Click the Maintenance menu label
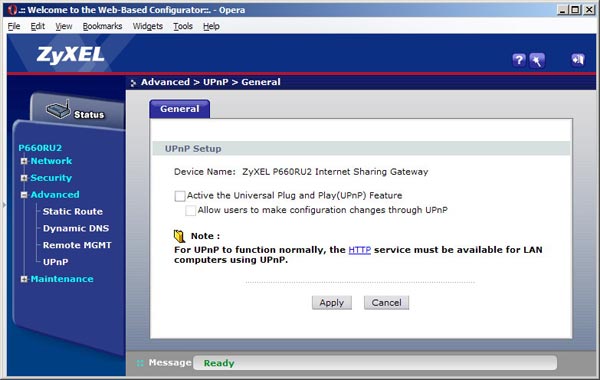Viewport: 600px width, 380px height. 62,279
